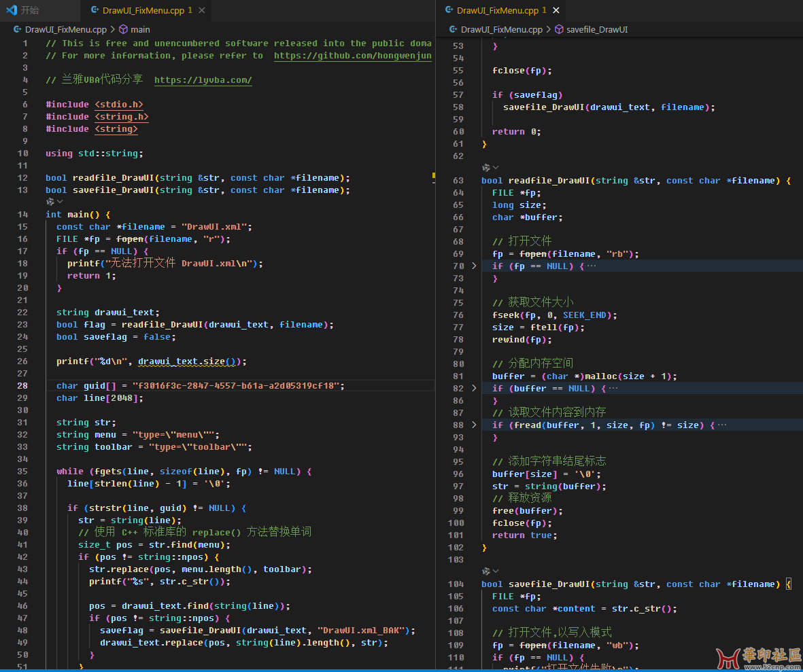
Task: Click 'char line[2048];' on line 29
Action: [x=100, y=398]
